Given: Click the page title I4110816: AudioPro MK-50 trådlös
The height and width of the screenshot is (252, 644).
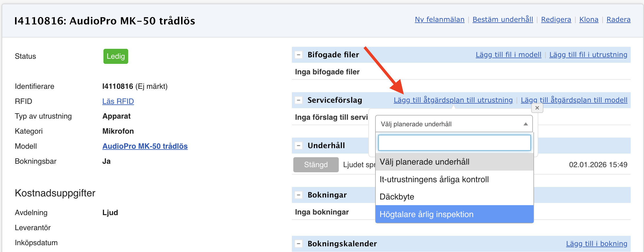Looking at the screenshot, I should coord(105,21).
